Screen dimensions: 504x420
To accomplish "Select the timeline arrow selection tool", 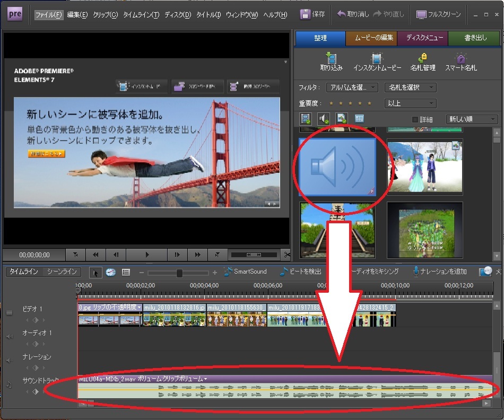I will coord(96,272).
